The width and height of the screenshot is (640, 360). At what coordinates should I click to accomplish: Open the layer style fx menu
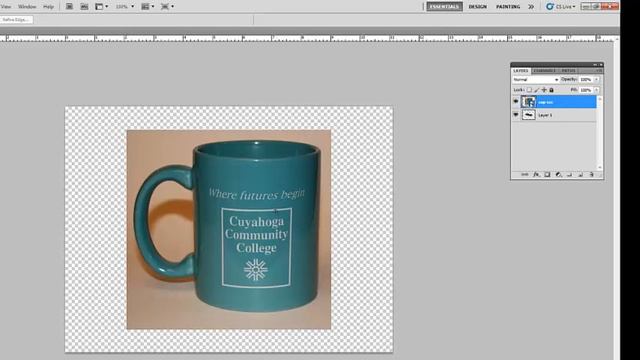pos(536,174)
